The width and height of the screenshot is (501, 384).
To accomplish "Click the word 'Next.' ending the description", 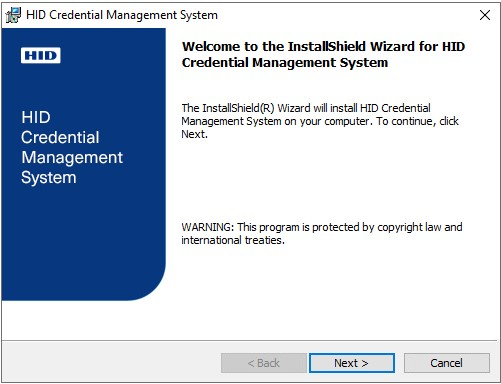I will tap(195, 134).
